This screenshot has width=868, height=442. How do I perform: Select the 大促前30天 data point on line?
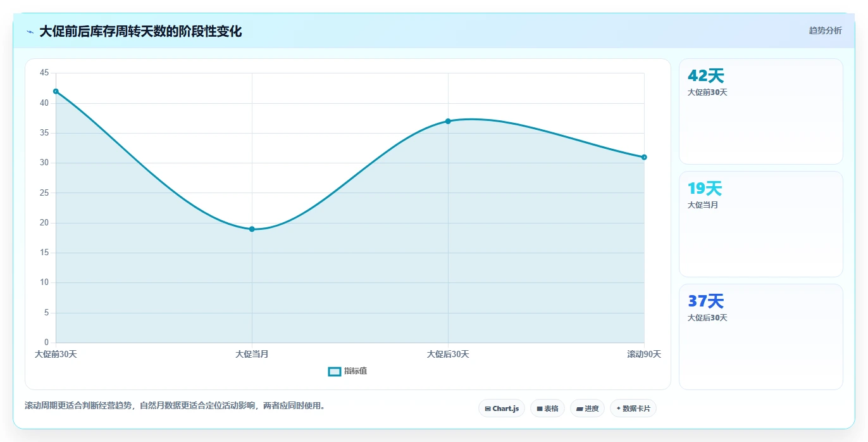point(56,91)
